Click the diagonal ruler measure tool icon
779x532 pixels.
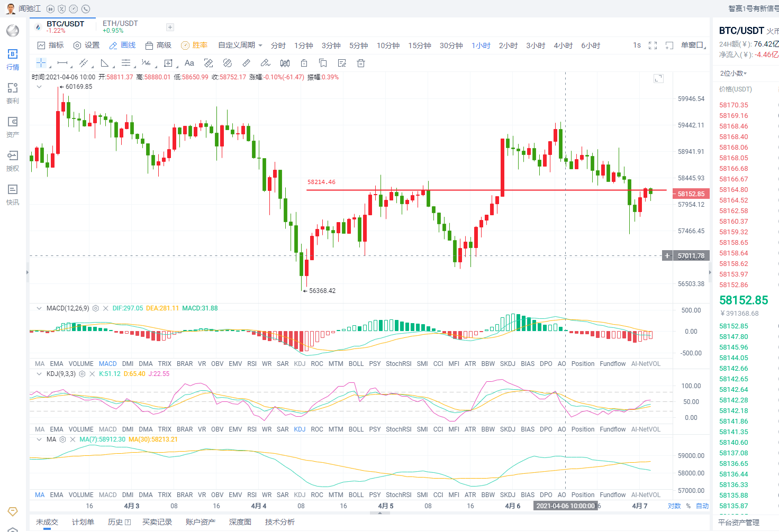(x=246, y=63)
